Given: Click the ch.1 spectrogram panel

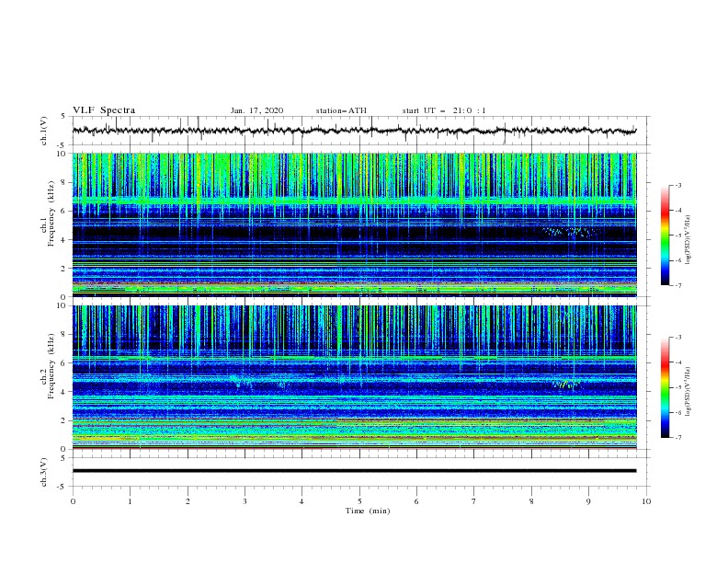Looking at the screenshot, I should coord(354,224).
